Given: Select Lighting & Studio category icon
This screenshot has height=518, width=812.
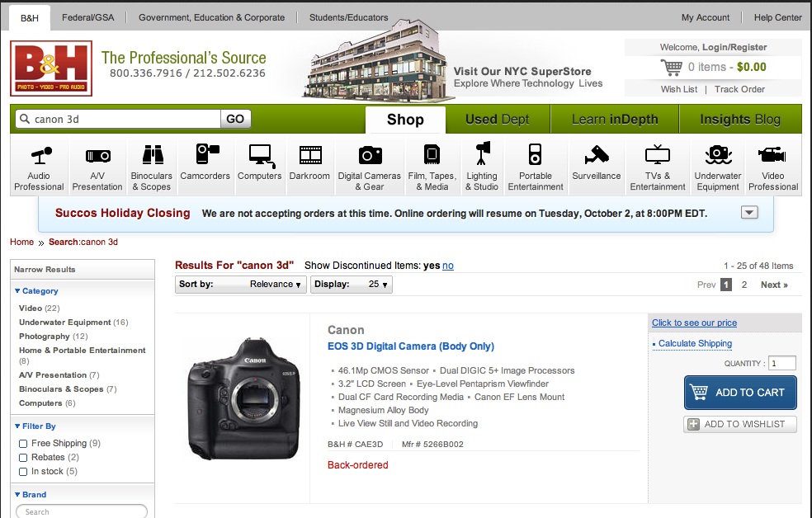Looking at the screenshot, I should coord(483,153).
